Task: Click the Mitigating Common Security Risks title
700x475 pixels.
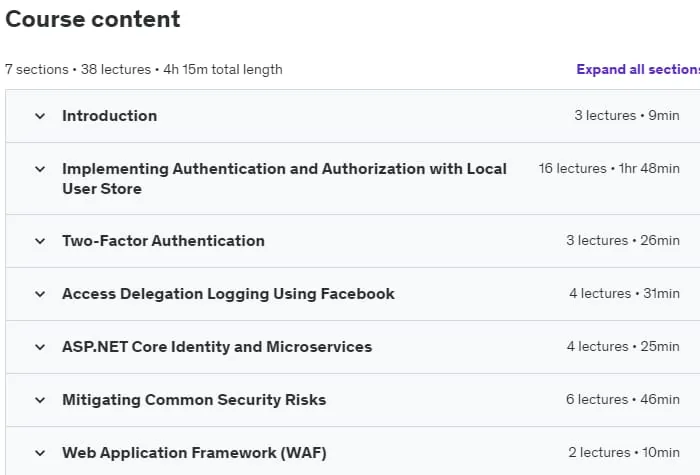Action: (x=194, y=400)
